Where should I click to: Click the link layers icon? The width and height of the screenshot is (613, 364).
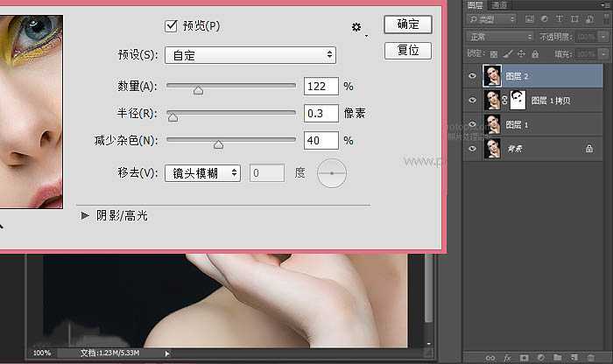(x=490, y=357)
